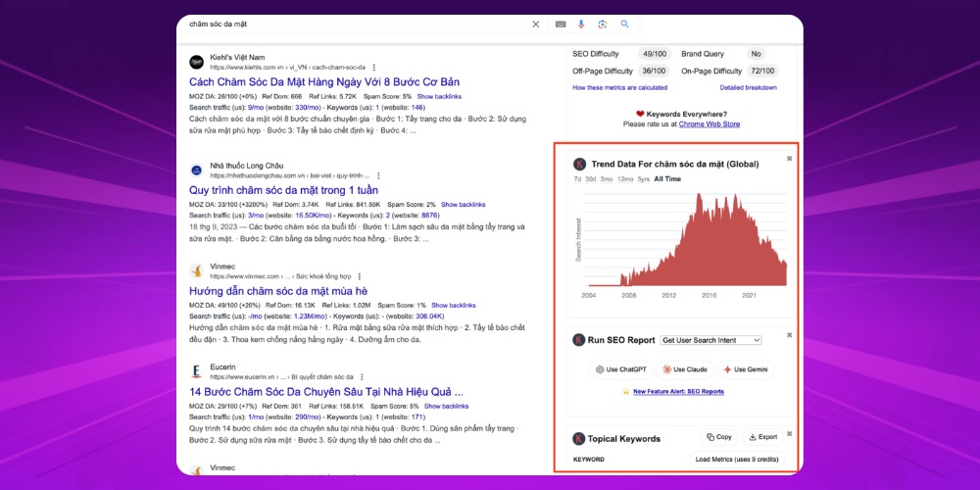The height and width of the screenshot is (490, 980).
Task: Open the three-dot menu beside Eucerin URL
Action: click(362, 377)
